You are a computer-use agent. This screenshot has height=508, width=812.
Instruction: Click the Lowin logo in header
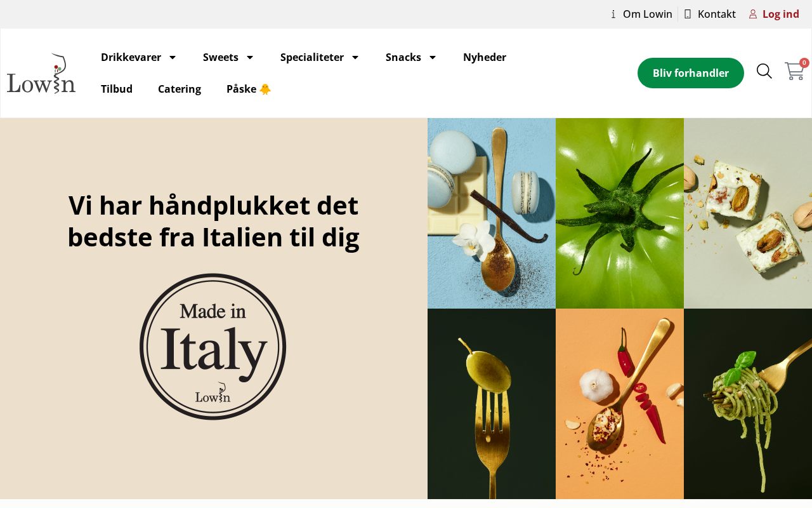point(41,73)
